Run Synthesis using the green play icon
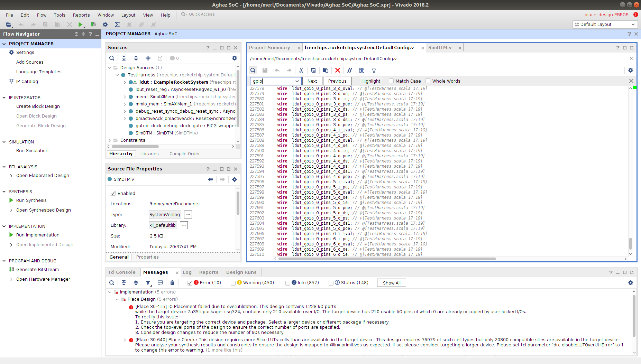The image size is (641, 364). pyautogui.click(x=81, y=25)
